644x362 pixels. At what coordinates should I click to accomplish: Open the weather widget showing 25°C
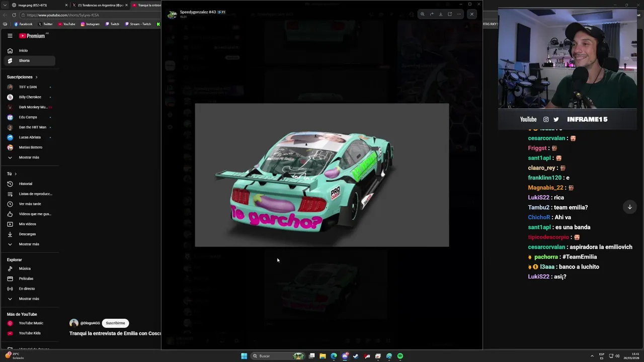(15, 355)
